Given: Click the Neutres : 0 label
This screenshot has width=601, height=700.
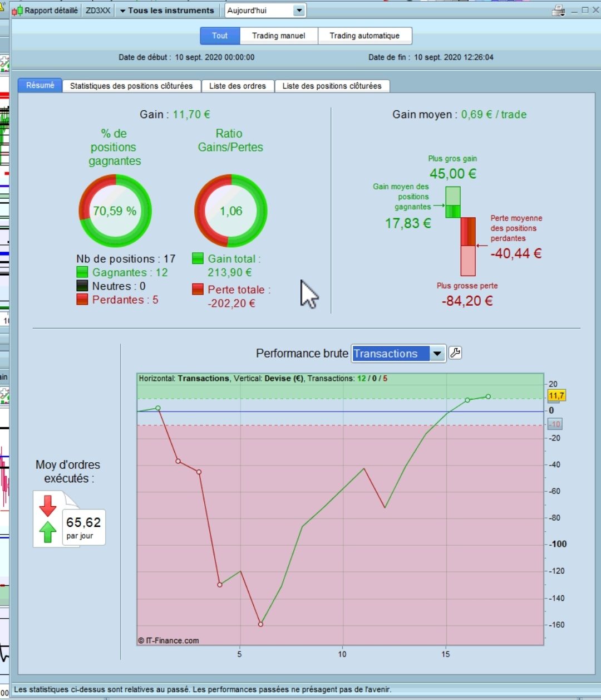Looking at the screenshot, I should click(119, 286).
